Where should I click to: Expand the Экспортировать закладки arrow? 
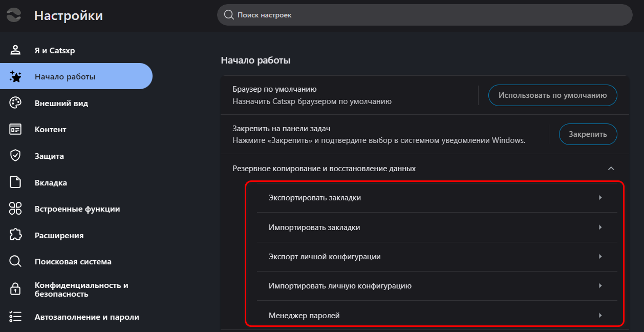pos(600,198)
